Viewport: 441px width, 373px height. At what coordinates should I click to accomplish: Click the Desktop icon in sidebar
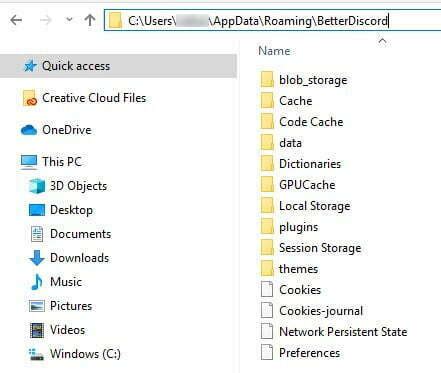(x=37, y=210)
